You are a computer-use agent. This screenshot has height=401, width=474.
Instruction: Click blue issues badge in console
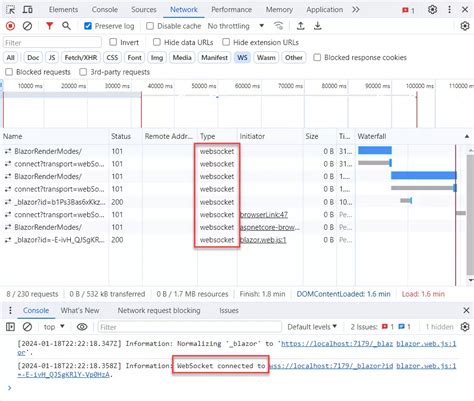[x=404, y=327]
